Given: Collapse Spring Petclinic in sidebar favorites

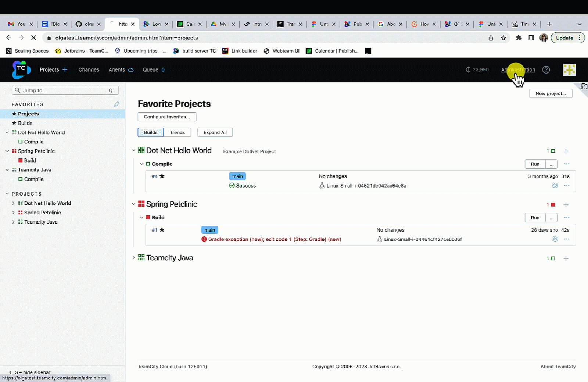Looking at the screenshot, I should coord(7,151).
